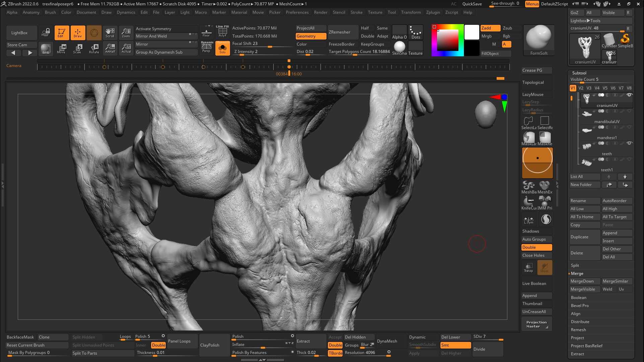This screenshot has width=644, height=362.
Task: Select the Scale transform tool
Action: point(77,49)
